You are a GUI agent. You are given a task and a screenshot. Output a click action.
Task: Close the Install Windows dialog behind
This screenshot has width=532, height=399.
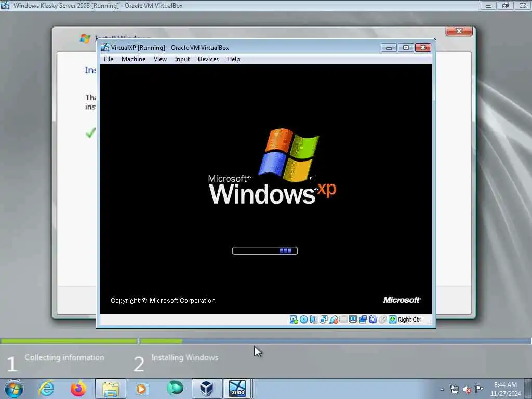(x=459, y=31)
